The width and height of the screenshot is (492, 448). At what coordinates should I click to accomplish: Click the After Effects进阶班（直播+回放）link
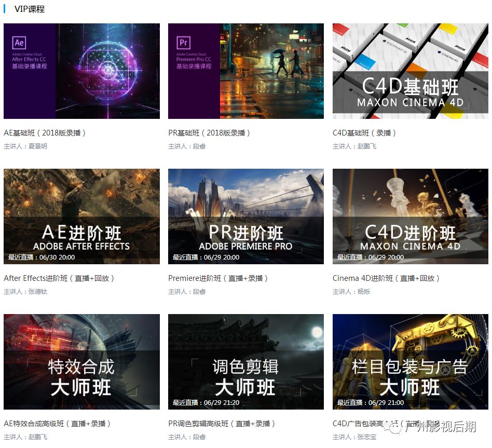tap(59, 278)
